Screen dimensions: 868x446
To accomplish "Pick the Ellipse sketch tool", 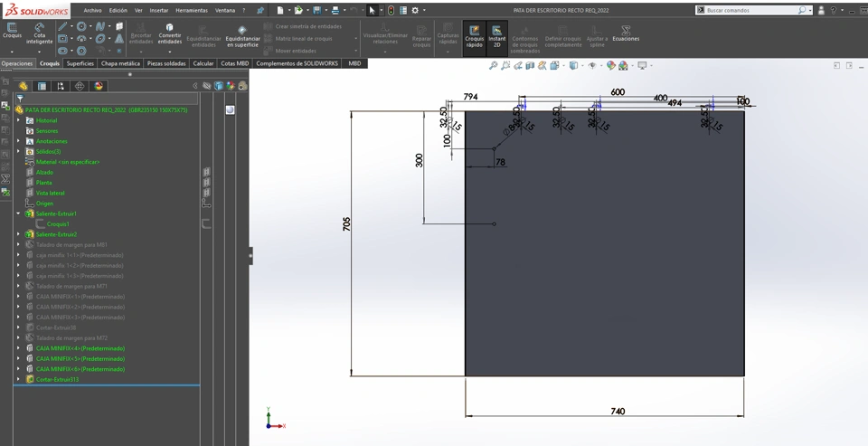I will (x=99, y=38).
